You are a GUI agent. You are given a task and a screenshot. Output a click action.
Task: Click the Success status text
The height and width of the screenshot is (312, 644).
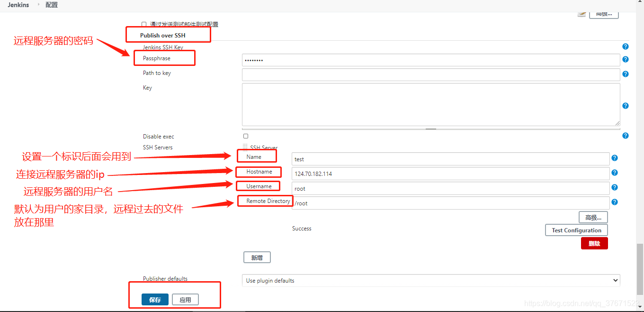click(x=302, y=229)
